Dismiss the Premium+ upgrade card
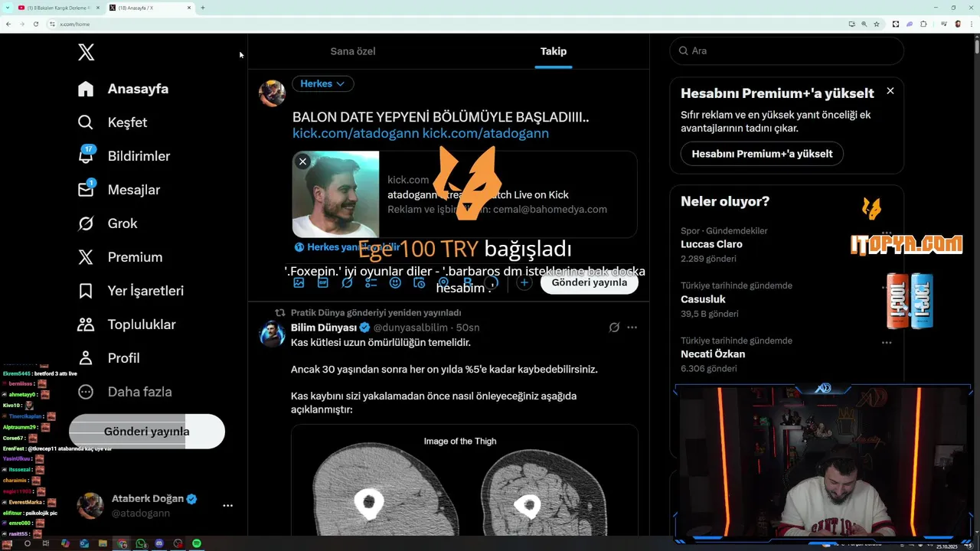The height and width of the screenshot is (551, 980). (x=890, y=91)
